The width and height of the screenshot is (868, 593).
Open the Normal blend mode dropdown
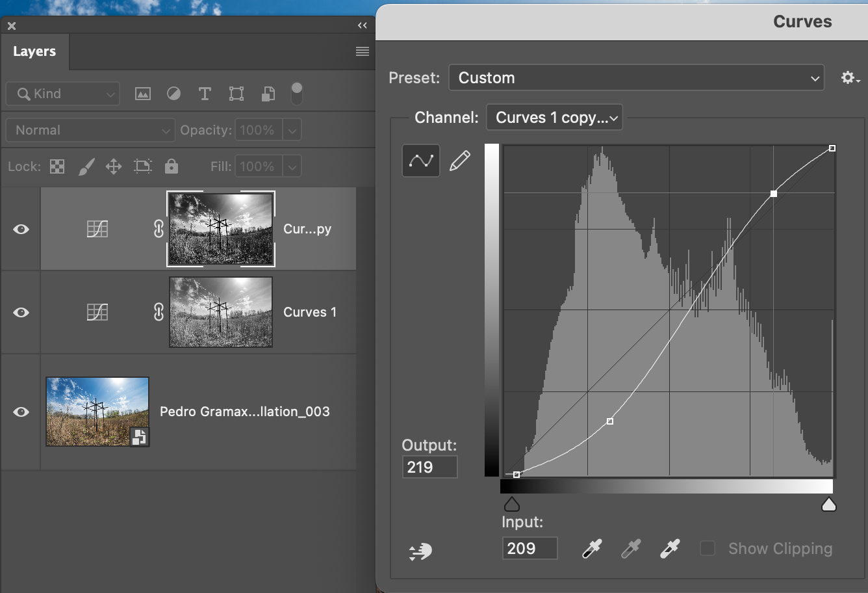coord(90,130)
